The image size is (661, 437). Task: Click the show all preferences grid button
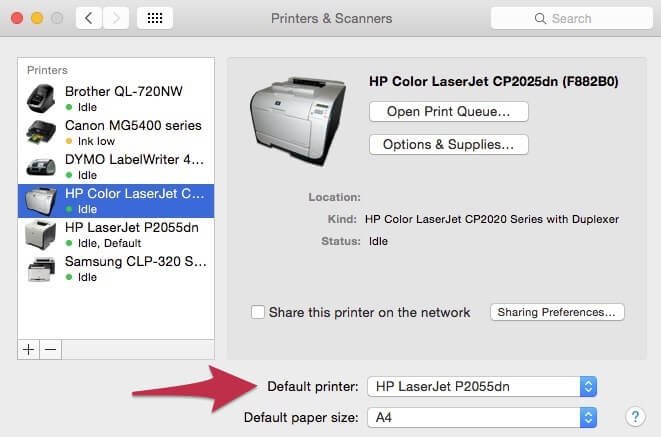point(155,18)
